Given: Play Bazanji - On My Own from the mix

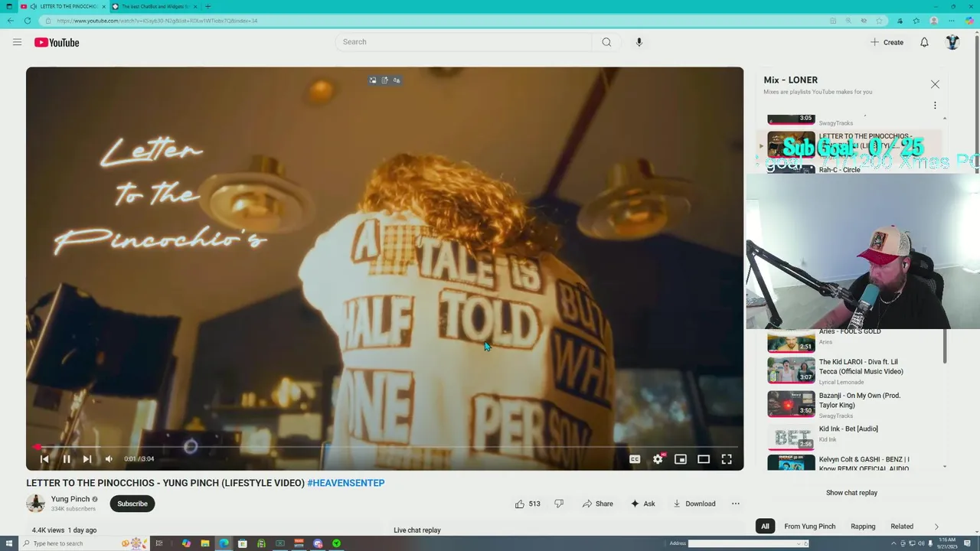Looking at the screenshot, I should 850,405.
